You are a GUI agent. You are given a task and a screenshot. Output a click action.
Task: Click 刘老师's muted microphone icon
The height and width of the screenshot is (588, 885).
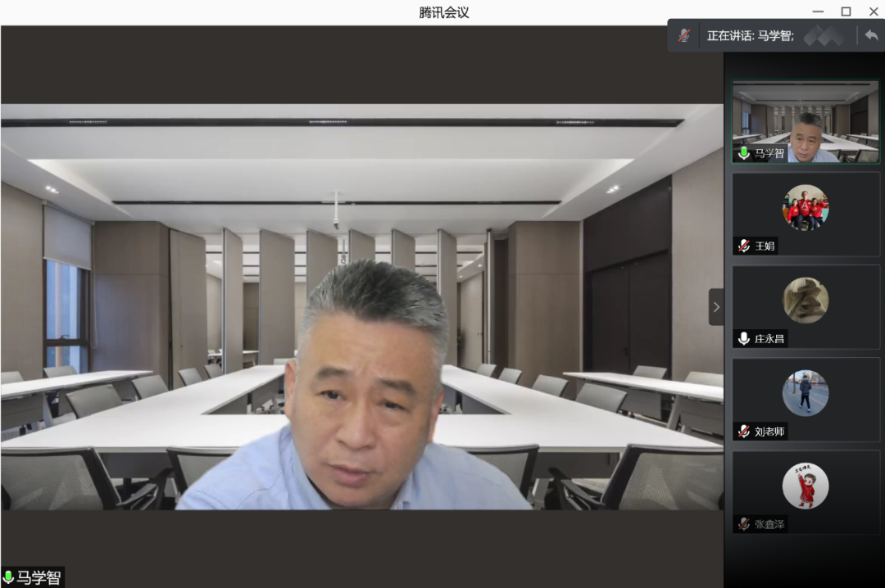(x=744, y=431)
